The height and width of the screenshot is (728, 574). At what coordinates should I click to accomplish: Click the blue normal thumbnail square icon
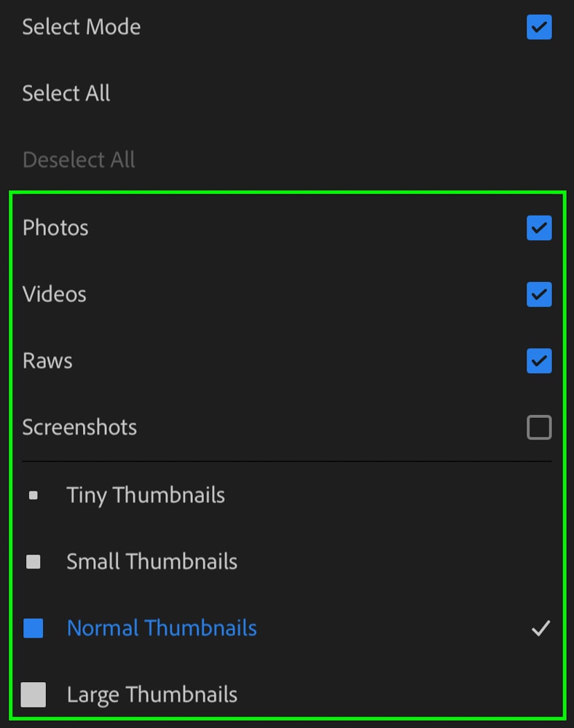tap(33, 628)
